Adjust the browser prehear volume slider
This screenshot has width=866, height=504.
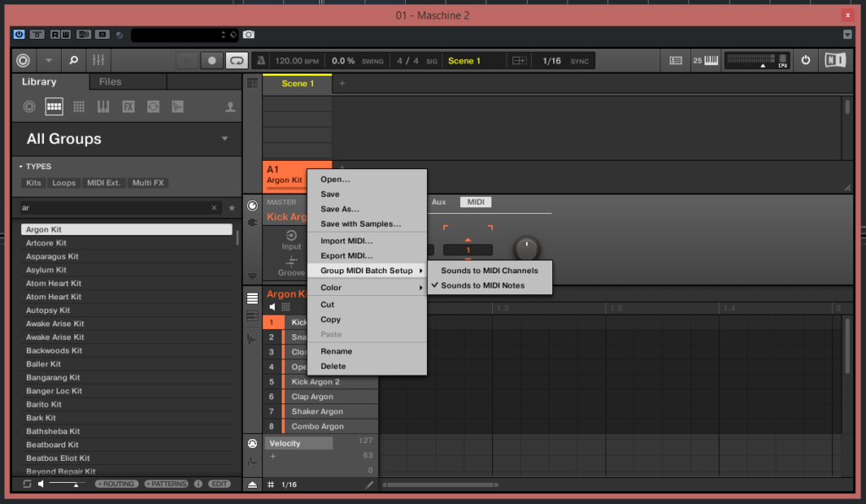67,484
